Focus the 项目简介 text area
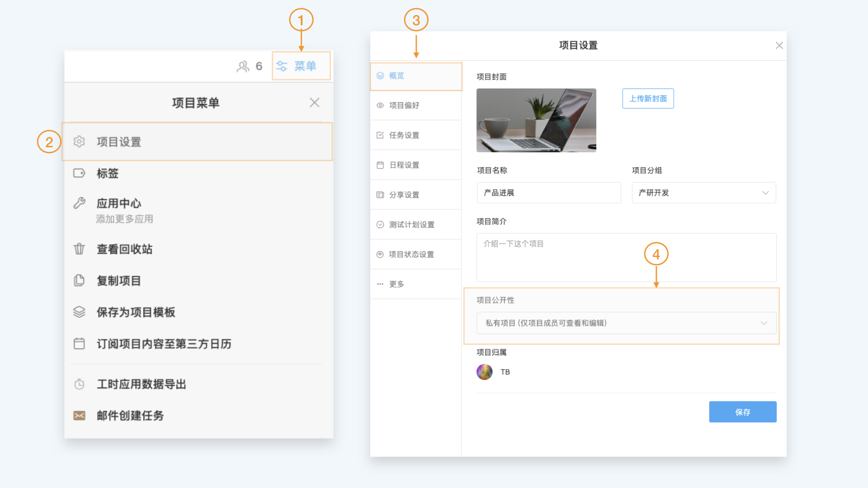The image size is (868, 488). [627, 258]
